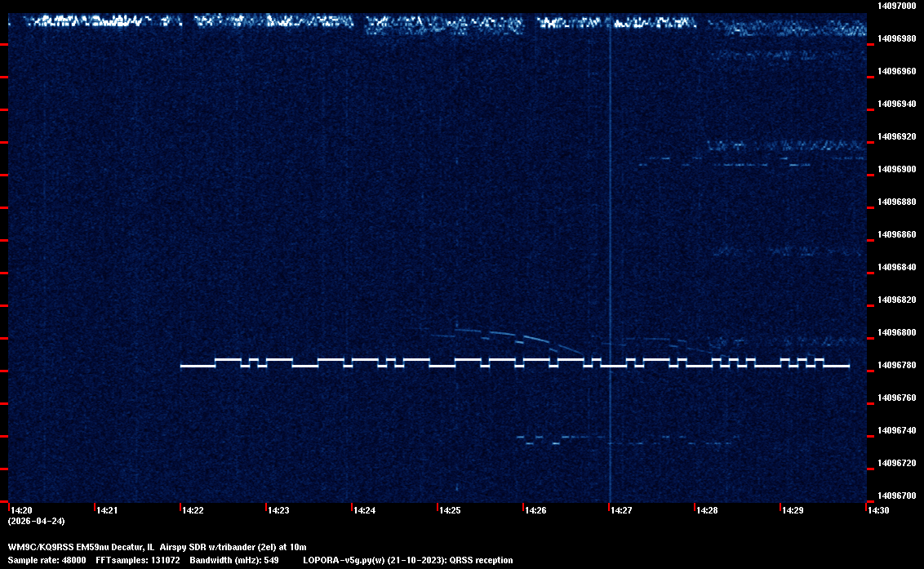The height and width of the screenshot is (569, 924).
Task: Click the vertical interference line near 14:27
Action: [x=610, y=245]
